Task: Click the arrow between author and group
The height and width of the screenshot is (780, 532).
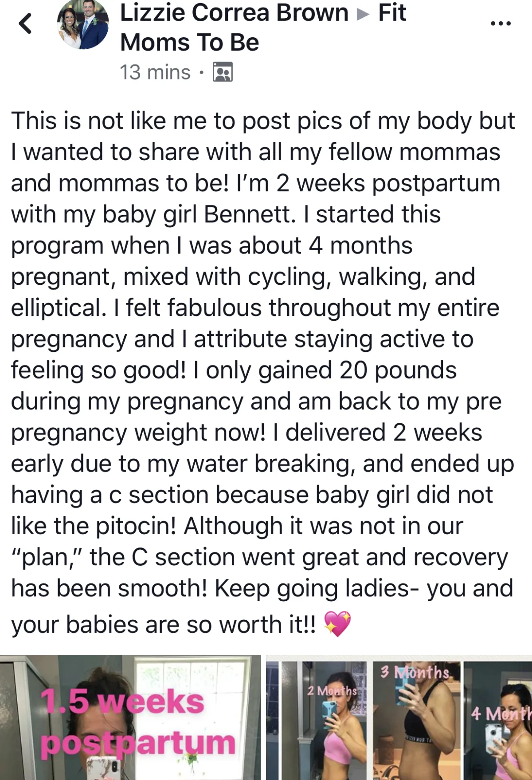Action: (x=363, y=14)
